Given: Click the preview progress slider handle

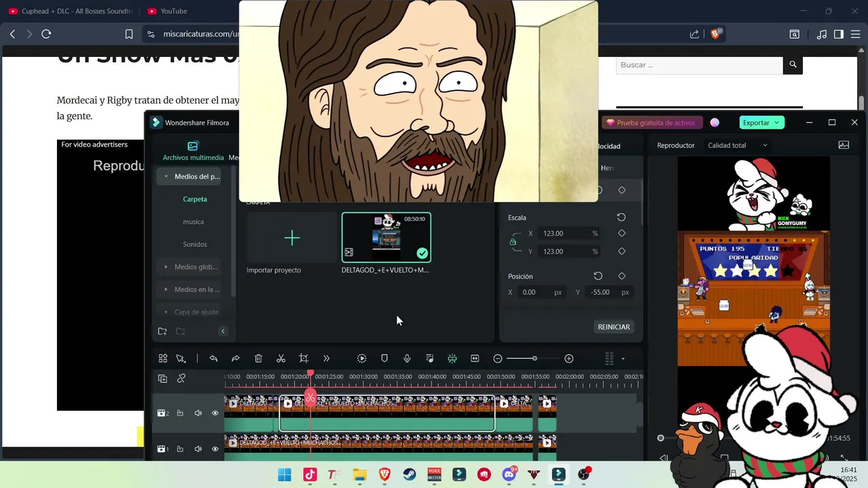Looking at the screenshot, I should (661, 438).
